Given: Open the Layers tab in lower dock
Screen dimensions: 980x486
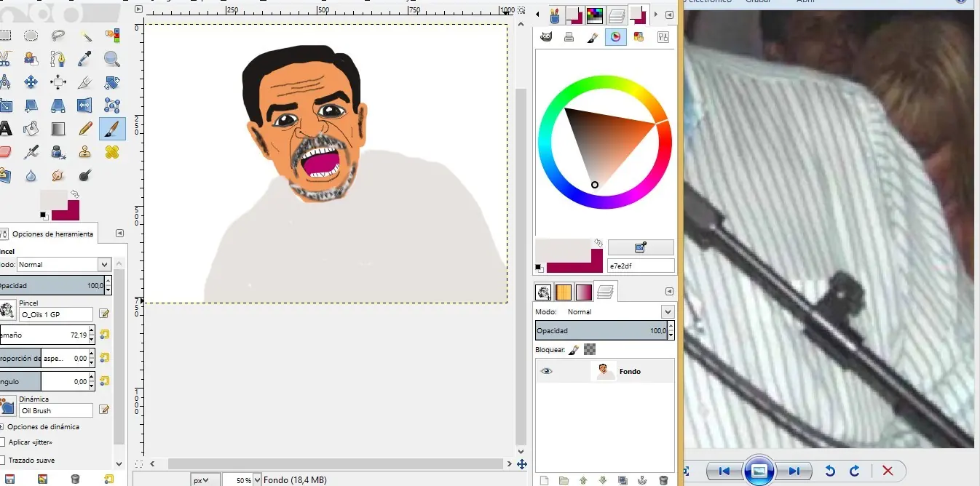Looking at the screenshot, I should (606, 292).
